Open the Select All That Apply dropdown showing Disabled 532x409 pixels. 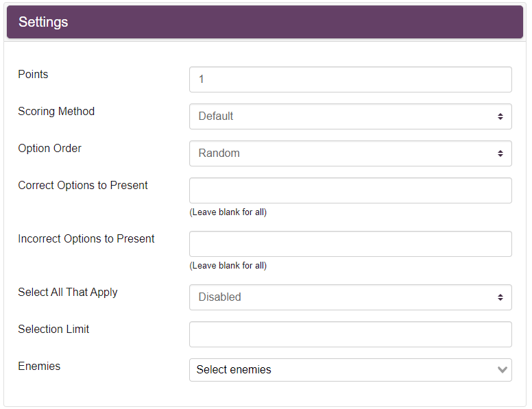350,297
